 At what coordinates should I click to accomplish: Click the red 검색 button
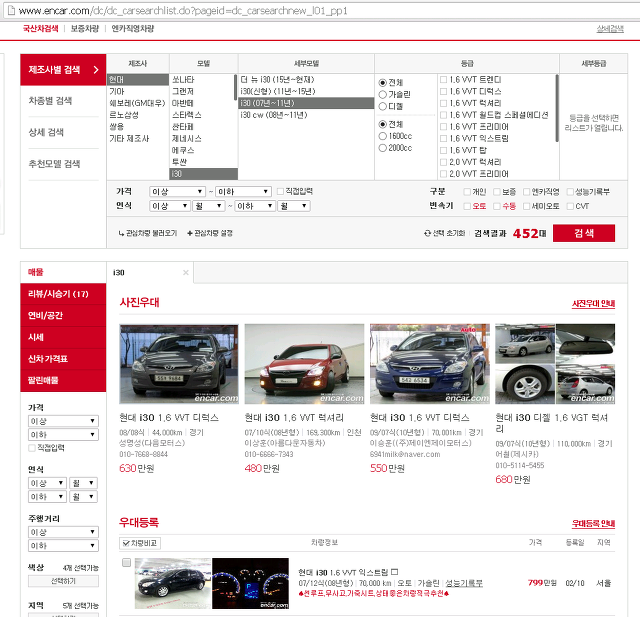(x=584, y=233)
